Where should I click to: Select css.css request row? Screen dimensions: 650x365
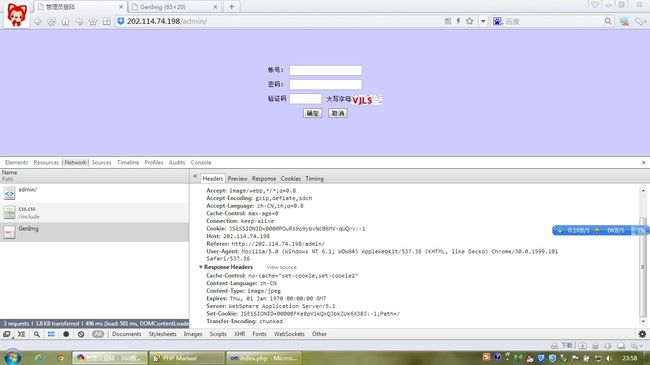[x=95, y=212]
